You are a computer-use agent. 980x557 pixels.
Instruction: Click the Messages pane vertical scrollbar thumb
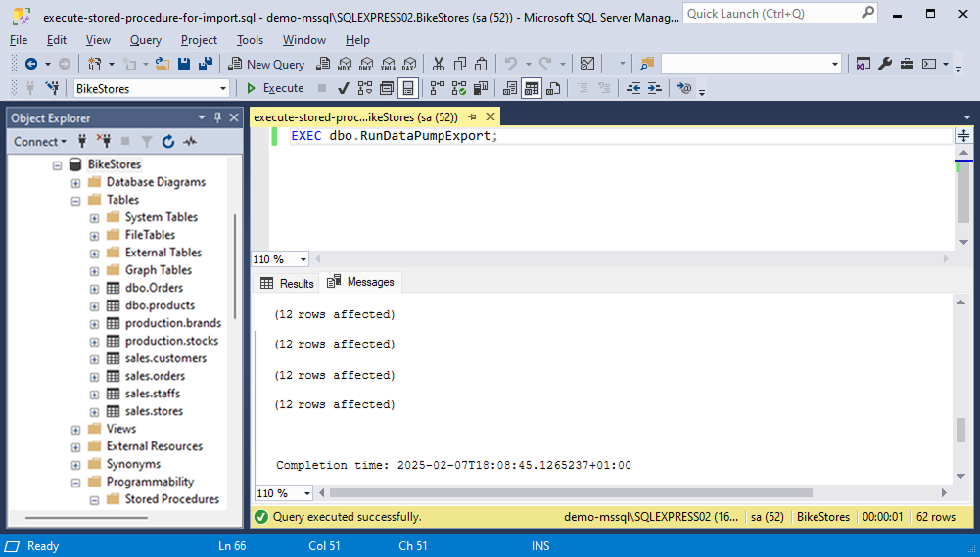tap(960, 430)
